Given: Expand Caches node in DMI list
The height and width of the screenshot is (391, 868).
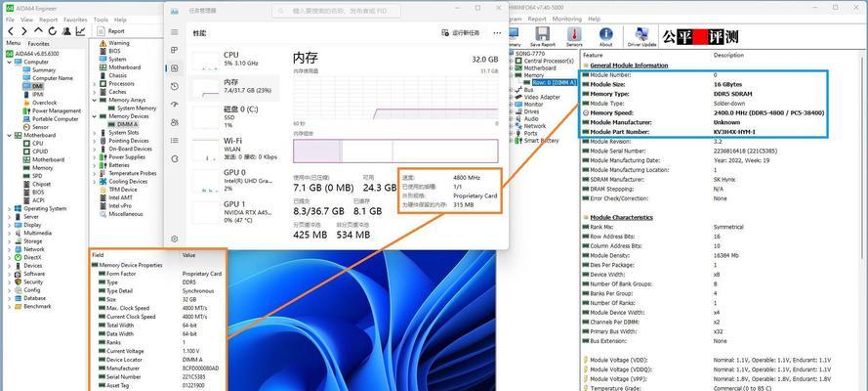Looking at the screenshot, I should [x=94, y=92].
